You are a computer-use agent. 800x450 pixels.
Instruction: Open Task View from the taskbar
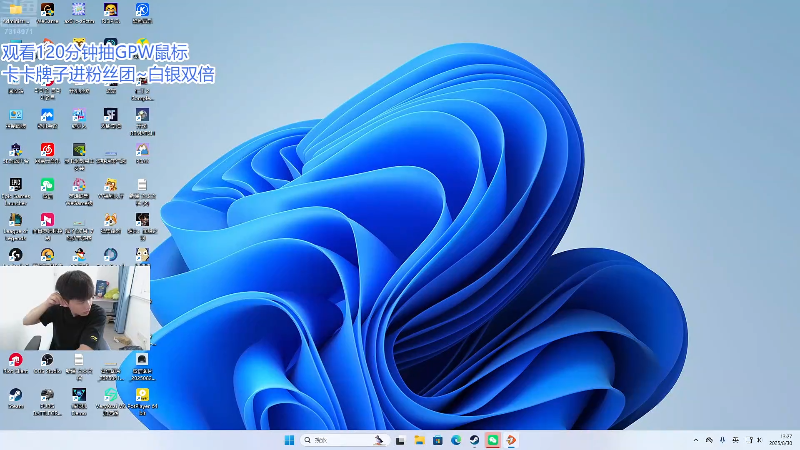pos(401,440)
